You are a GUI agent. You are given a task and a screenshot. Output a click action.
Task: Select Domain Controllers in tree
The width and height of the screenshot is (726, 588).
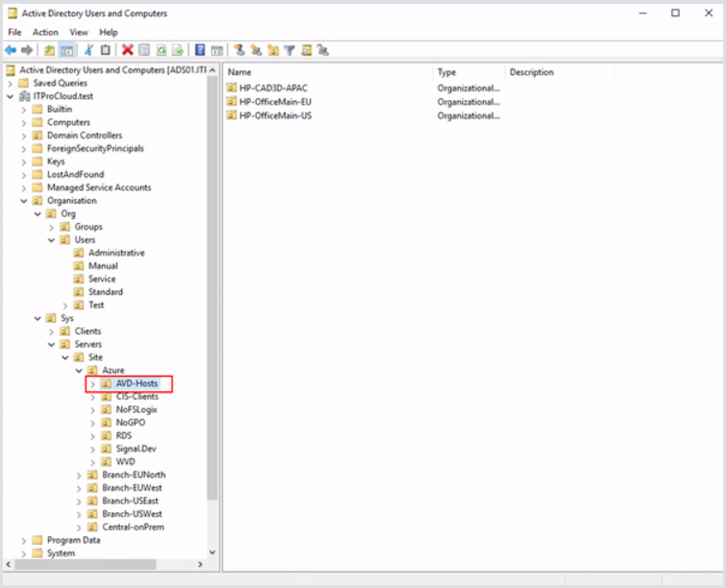(84, 135)
